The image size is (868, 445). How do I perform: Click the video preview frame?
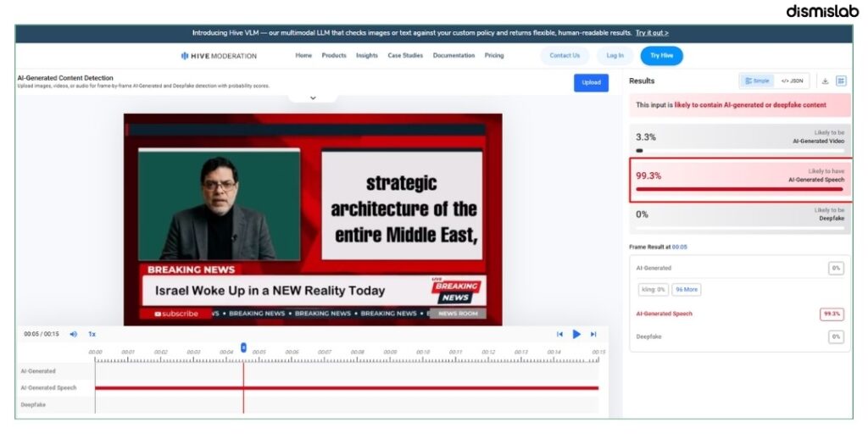(313, 220)
